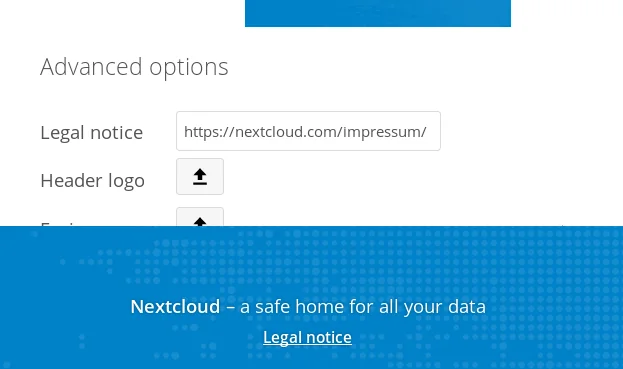Open the Legal notice footer link
The width and height of the screenshot is (623, 369).
307,337
